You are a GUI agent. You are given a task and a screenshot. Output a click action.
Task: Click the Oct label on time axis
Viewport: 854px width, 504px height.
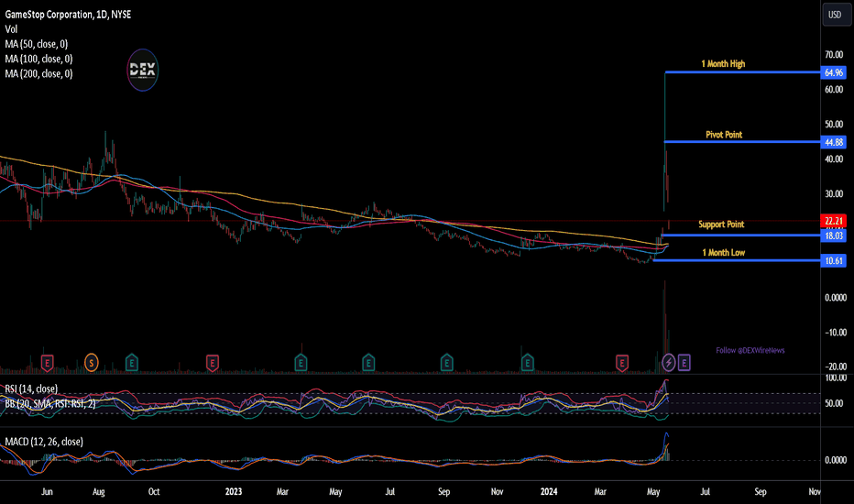point(154,491)
